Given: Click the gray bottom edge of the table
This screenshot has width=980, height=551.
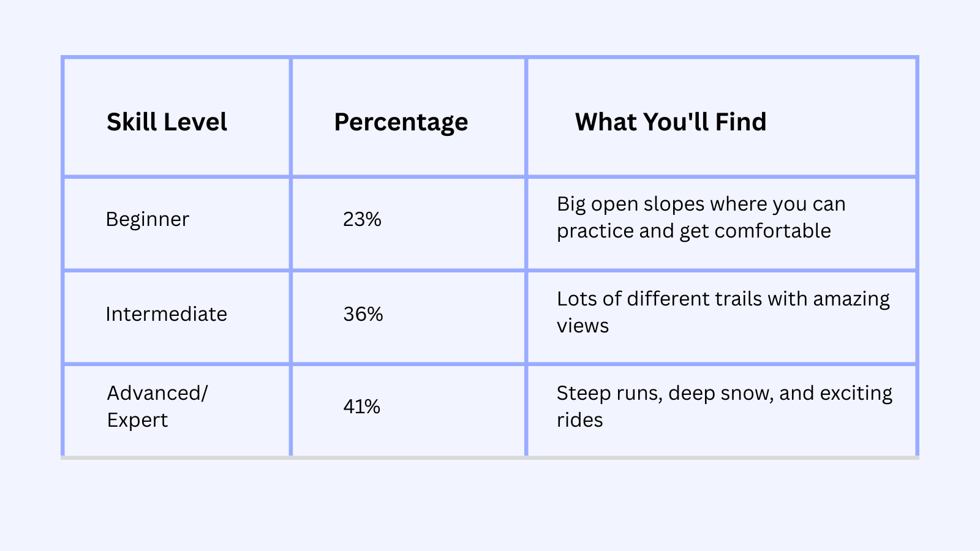Looking at the screenshot, I should click(490, 457).
